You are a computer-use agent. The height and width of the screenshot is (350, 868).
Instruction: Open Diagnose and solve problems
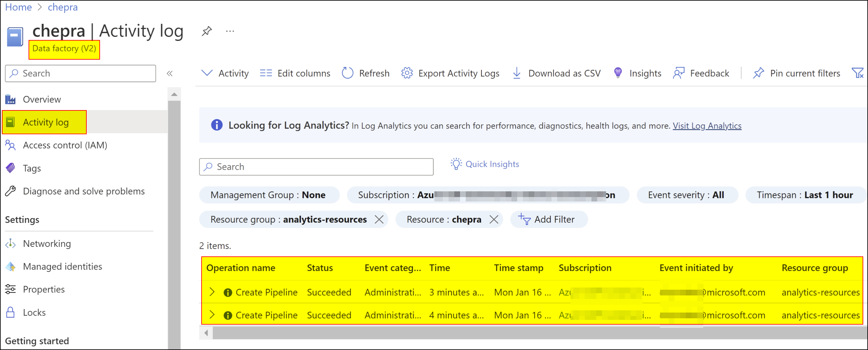pyautogui.click(x=75, y=191)
